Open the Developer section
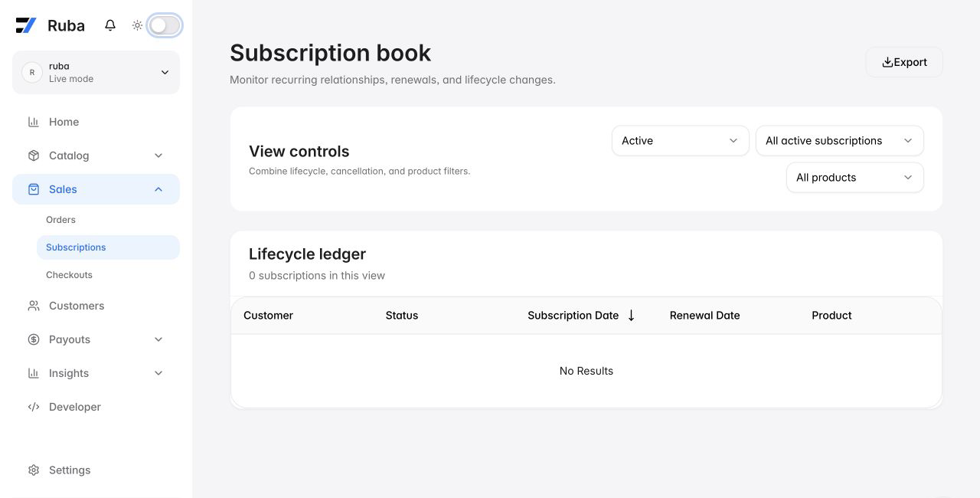 pyautogui.click(x=96, y=407)
